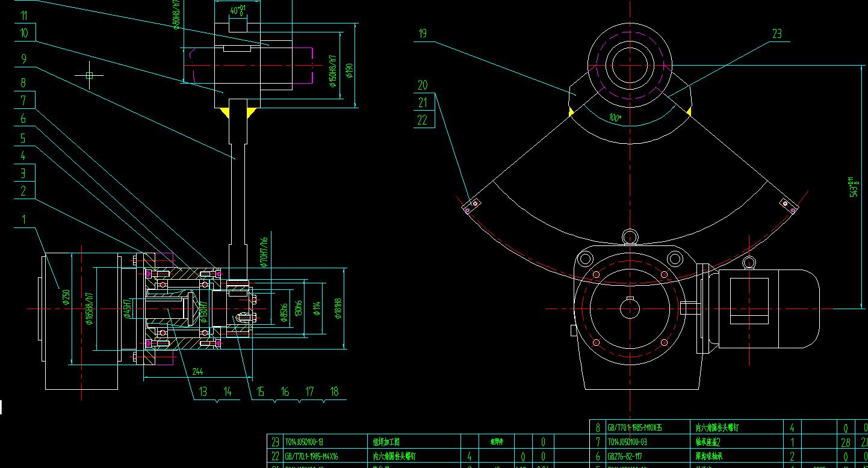Select balloon number 6 on the left view

[x=23, y=119]
